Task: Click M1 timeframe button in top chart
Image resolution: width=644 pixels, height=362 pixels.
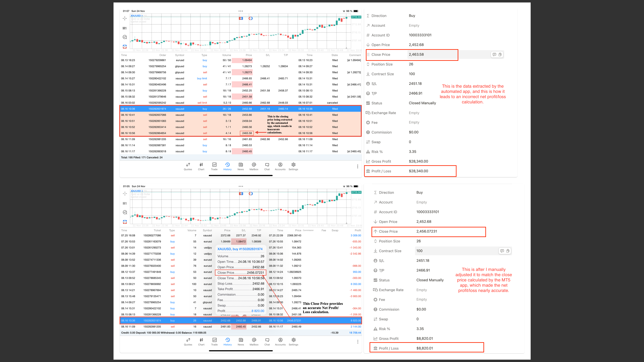Action: point(125,28)
